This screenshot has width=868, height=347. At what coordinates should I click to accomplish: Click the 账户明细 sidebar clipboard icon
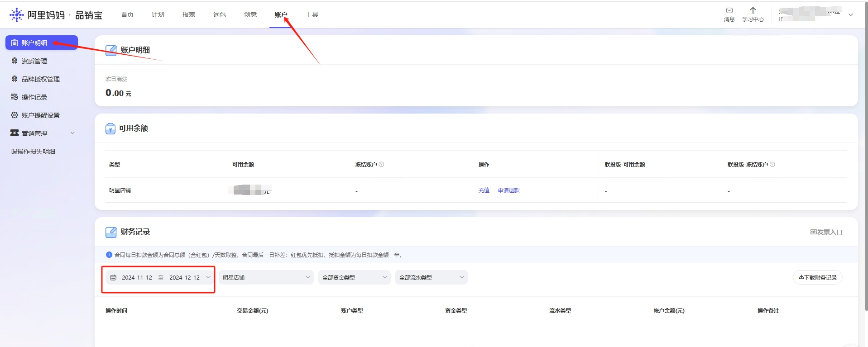point(14,43)
